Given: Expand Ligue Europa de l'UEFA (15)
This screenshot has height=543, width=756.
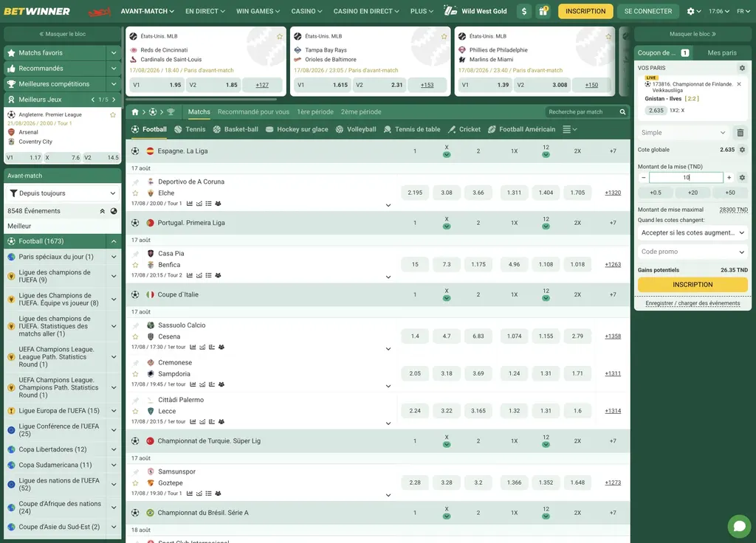Looking at the screenshot, I should point(114,410).
